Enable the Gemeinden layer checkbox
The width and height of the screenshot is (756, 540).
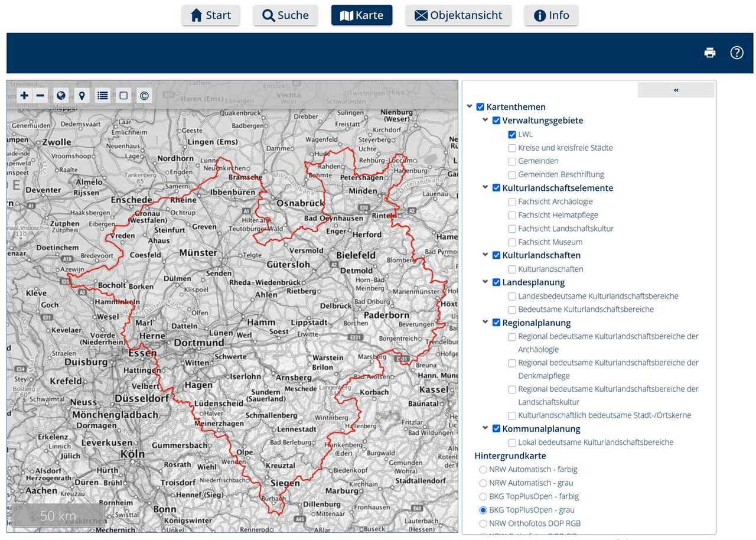click(x=512, y=161)
